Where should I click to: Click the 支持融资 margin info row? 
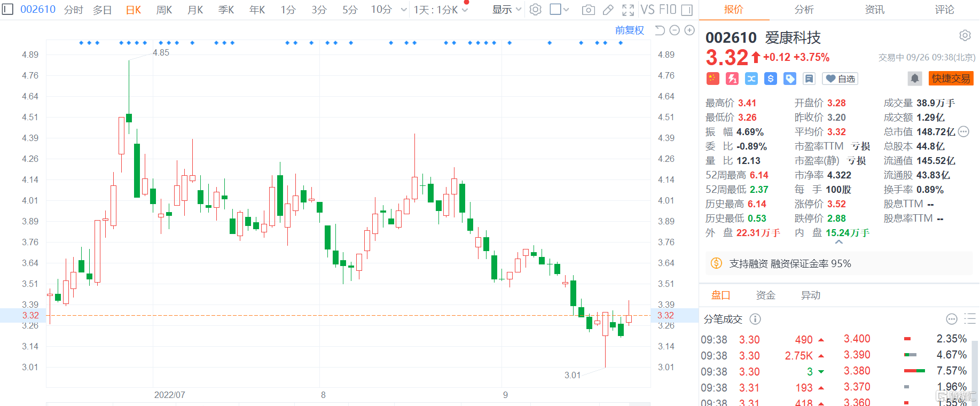coord(839,263)
